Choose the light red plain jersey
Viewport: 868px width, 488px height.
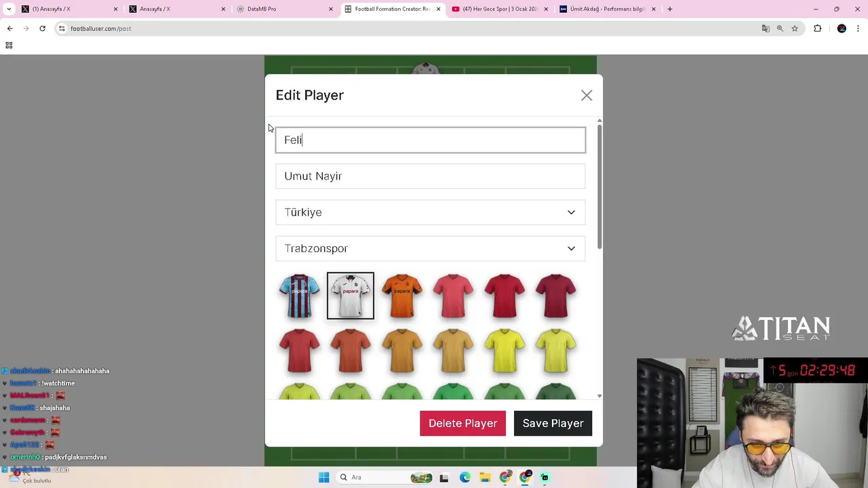coord(453,296)
